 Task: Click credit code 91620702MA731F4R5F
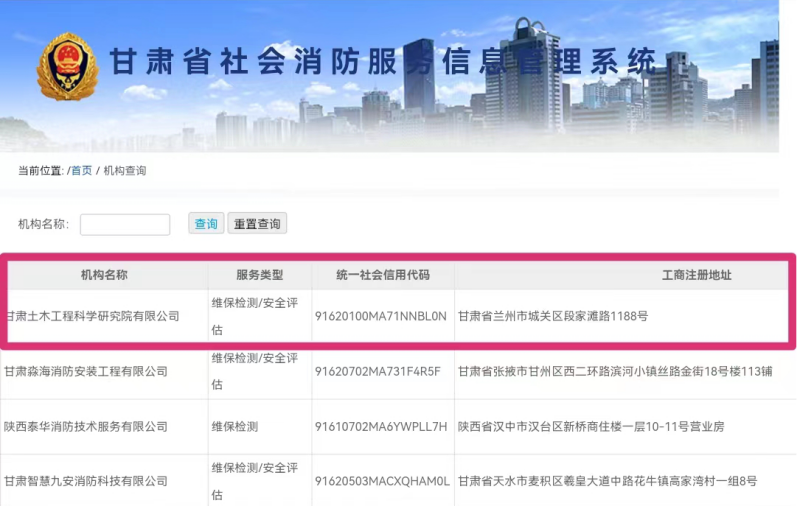pyautogui.click(x=377, y=372)
